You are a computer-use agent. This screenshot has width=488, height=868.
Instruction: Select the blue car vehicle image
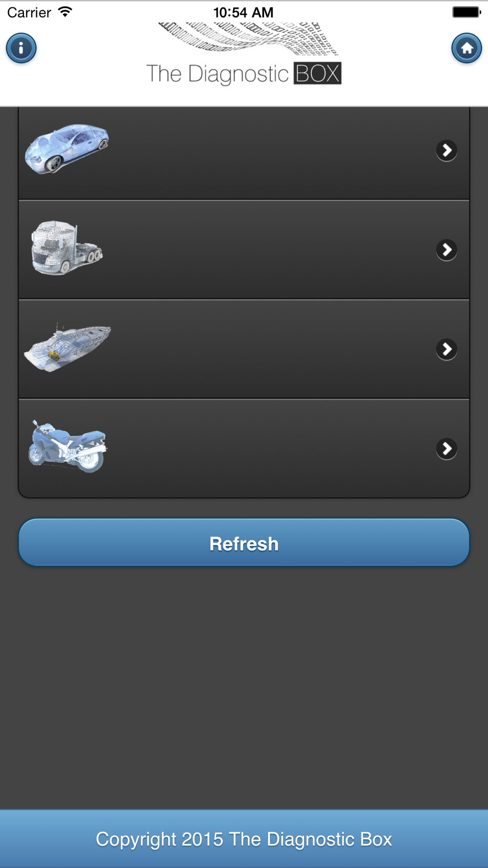click(x=67, y=149)
